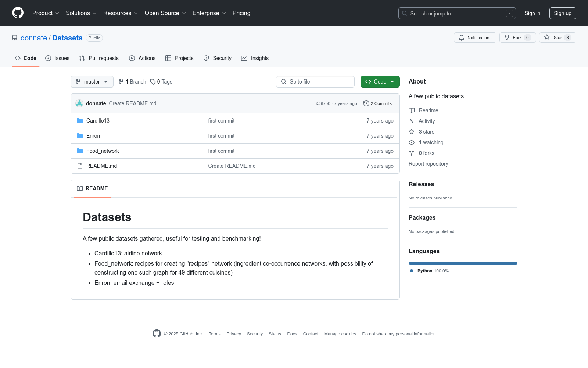The image size is (588, 368).
Task: Click the bell icon in Notifications
Action: point(462,38)
